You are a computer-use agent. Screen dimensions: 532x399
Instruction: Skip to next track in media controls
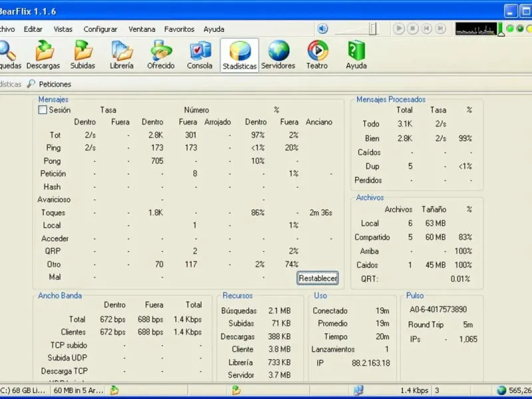[440, 29]
